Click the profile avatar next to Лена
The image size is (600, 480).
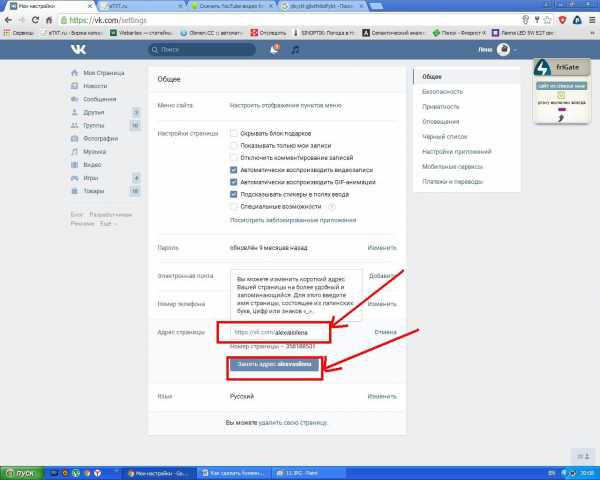pos(503,49)
